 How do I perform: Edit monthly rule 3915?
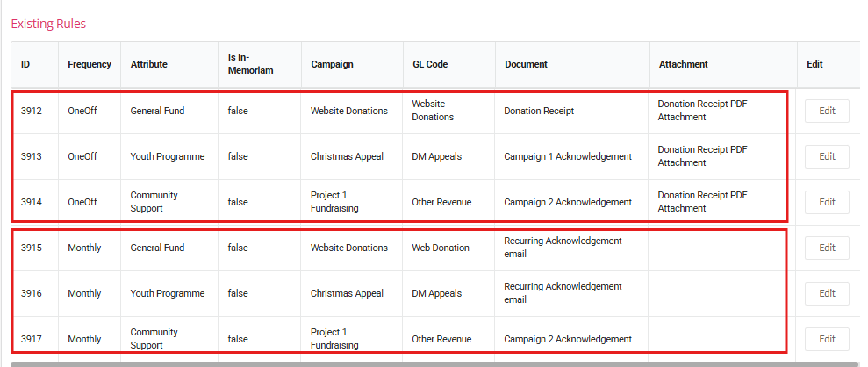tap(827, 248)
